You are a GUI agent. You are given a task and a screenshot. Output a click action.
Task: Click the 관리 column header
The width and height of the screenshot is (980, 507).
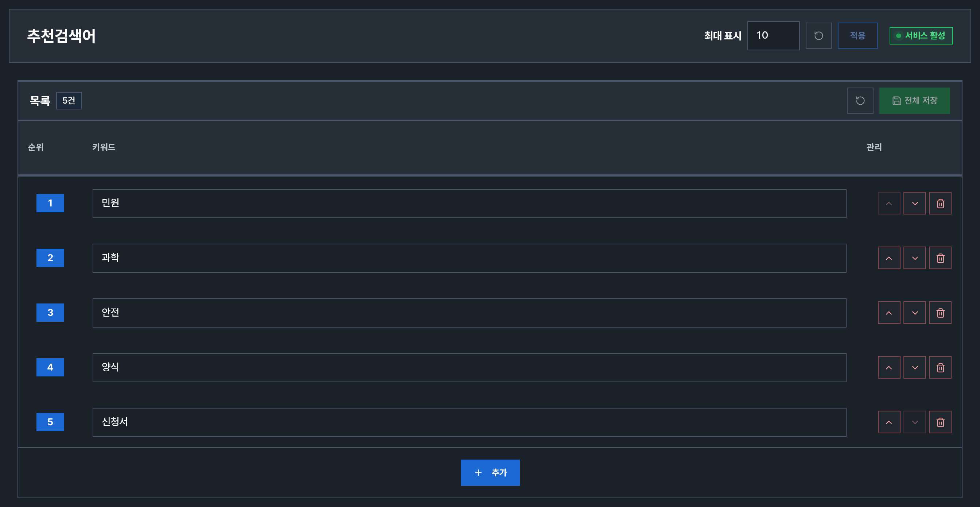point(874,147)
